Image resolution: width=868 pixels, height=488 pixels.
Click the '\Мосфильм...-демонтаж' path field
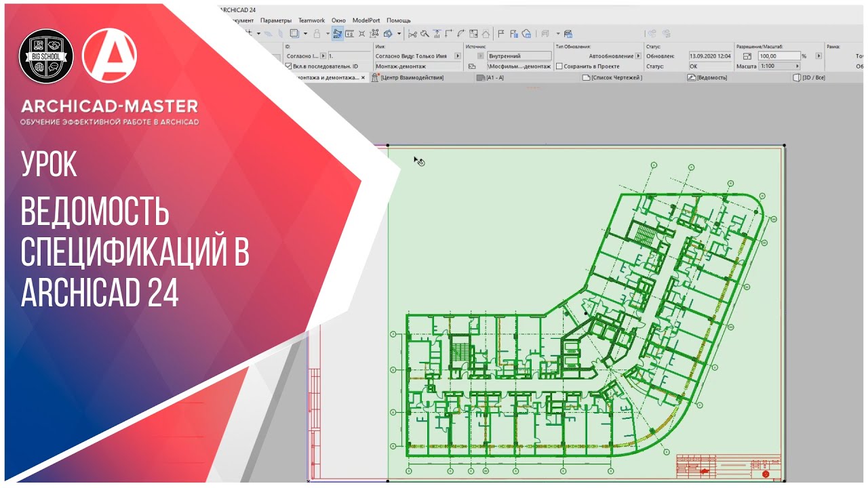tap(519, 66)
